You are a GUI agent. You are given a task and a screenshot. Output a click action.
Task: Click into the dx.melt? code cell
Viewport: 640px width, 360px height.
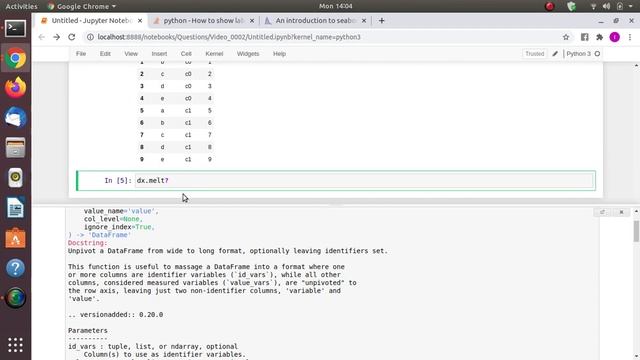point(364,180)
